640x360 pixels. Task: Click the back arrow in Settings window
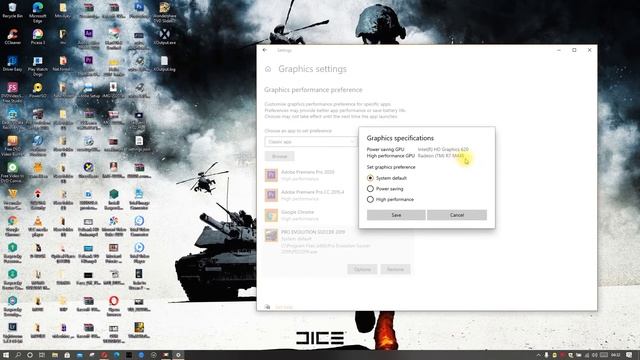pyautogui.click(x=265, y=50)
